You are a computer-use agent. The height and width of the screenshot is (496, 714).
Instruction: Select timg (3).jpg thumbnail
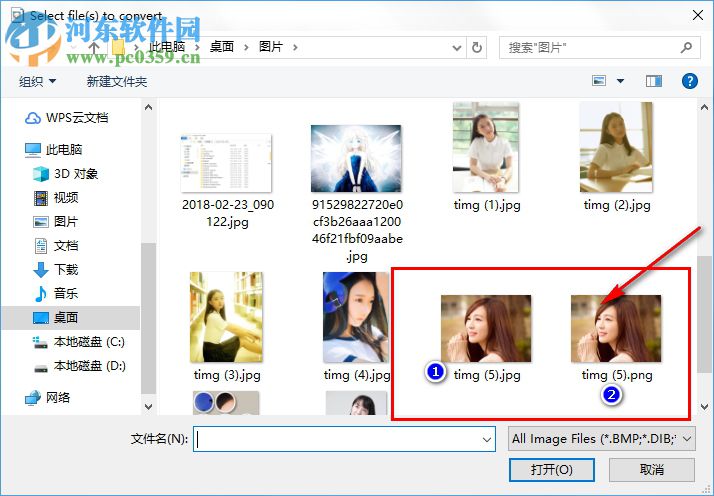click(x=226, y=317)
